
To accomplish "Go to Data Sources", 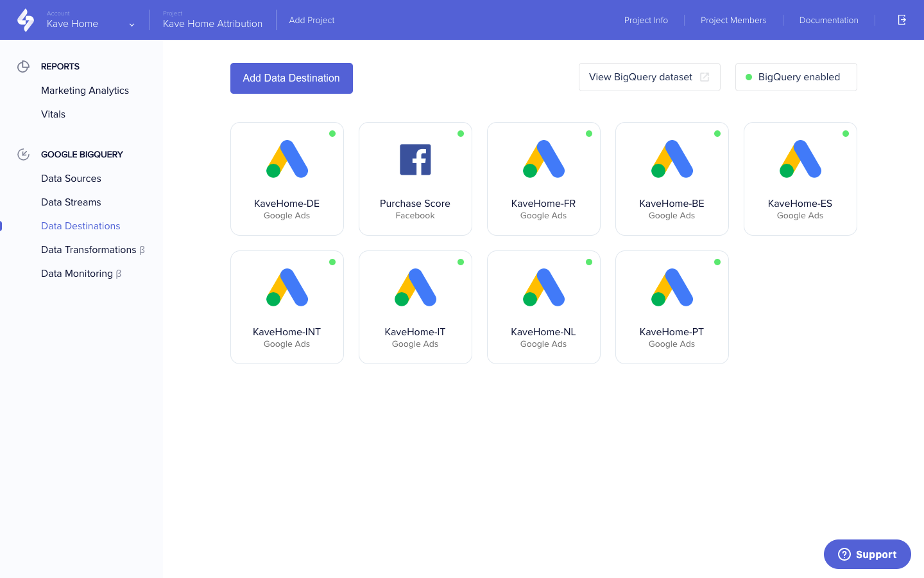I will 71,179.
